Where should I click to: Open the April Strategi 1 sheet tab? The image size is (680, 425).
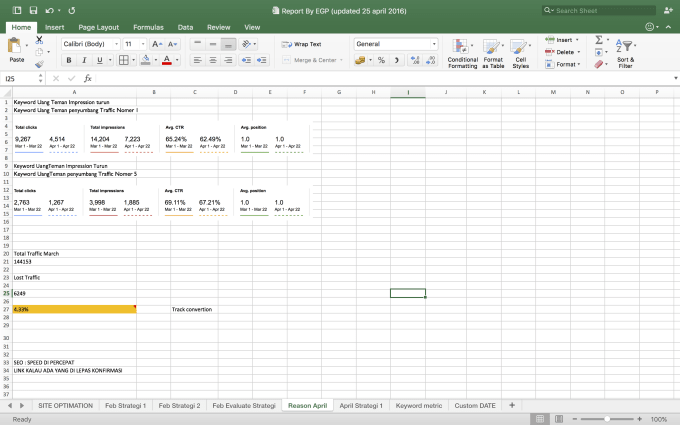[361, 405]
